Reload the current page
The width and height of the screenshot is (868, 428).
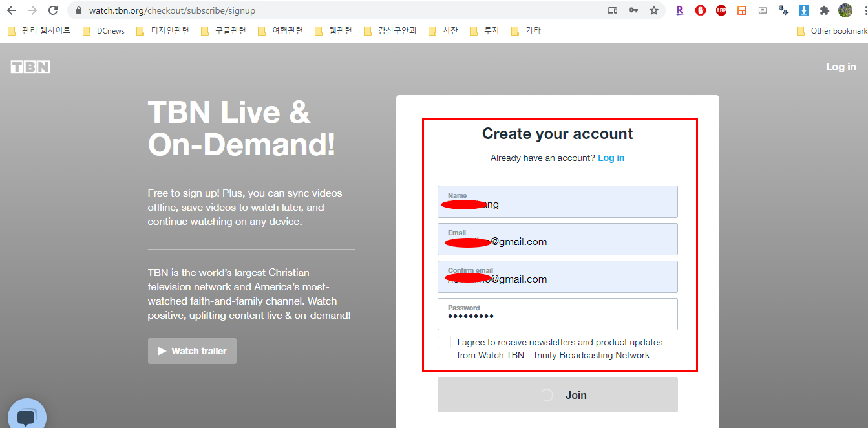coord(53,10)
